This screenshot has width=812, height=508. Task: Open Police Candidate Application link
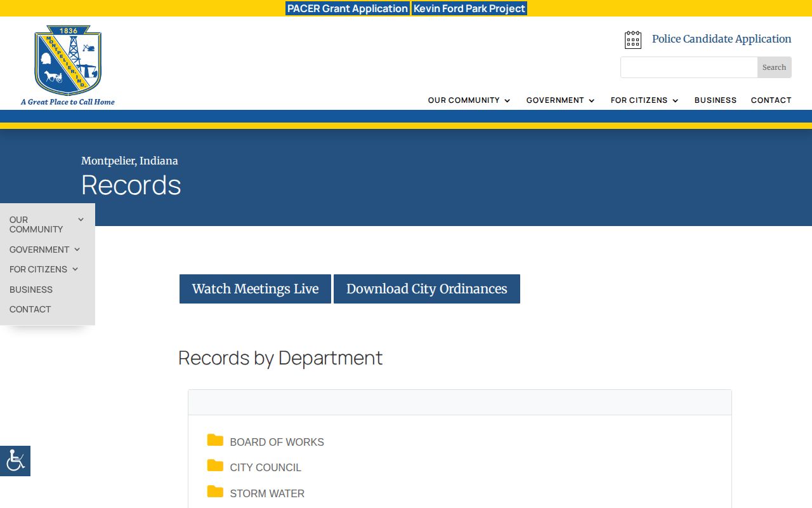click(721, 39)
